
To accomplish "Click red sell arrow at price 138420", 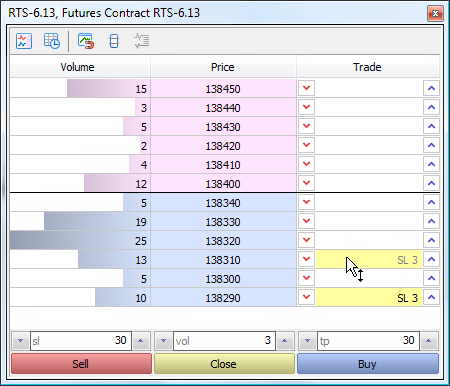I will pyautogui.click(x=306, y=145).
